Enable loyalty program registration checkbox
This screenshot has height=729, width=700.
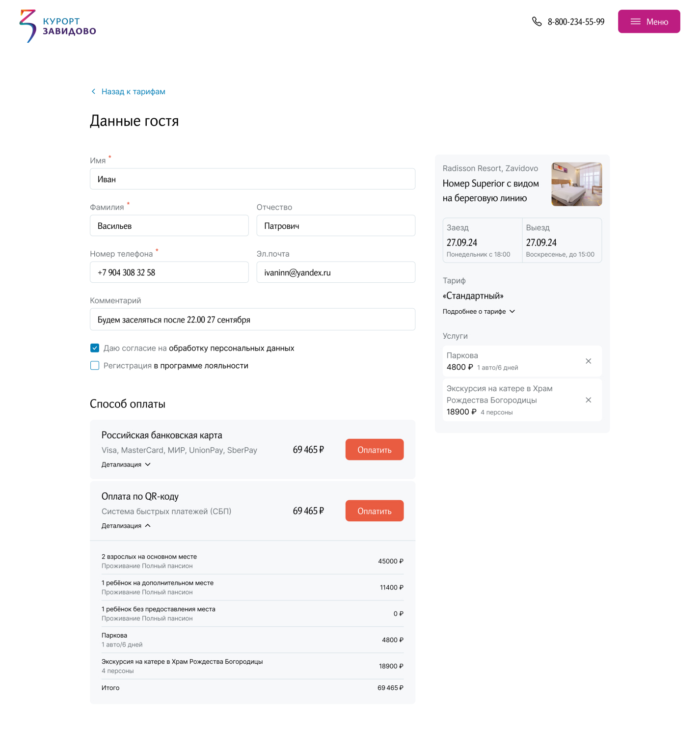[95, 366]
